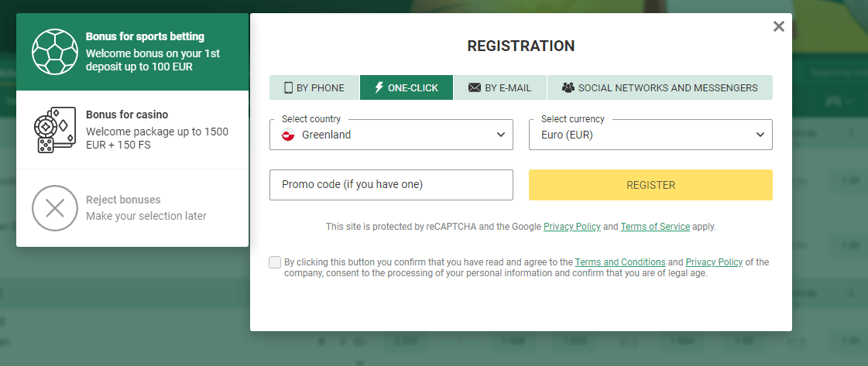The width and height of the screenshot is (868, 366).
Task: Expand the Euro (EUR) currency chevron
Action: point(760,135)
